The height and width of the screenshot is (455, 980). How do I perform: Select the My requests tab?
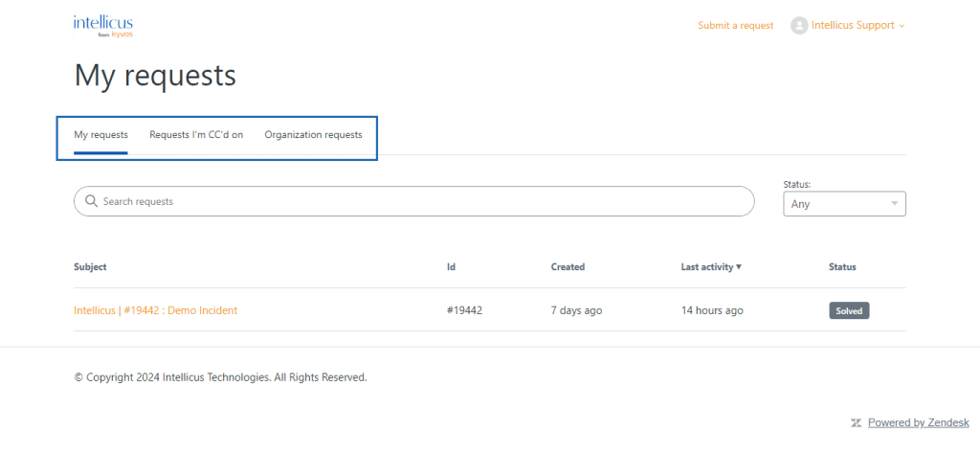coord(100,134)
